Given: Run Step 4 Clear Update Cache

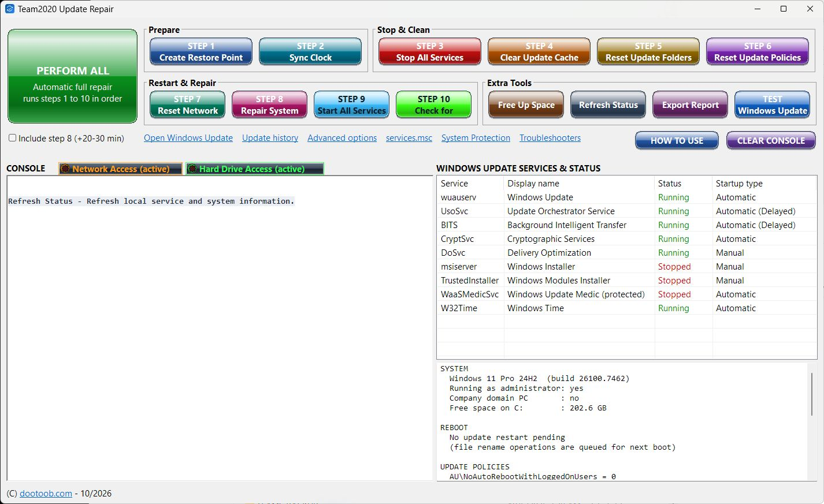Looking at the screenshot, I should pos(539,52).
